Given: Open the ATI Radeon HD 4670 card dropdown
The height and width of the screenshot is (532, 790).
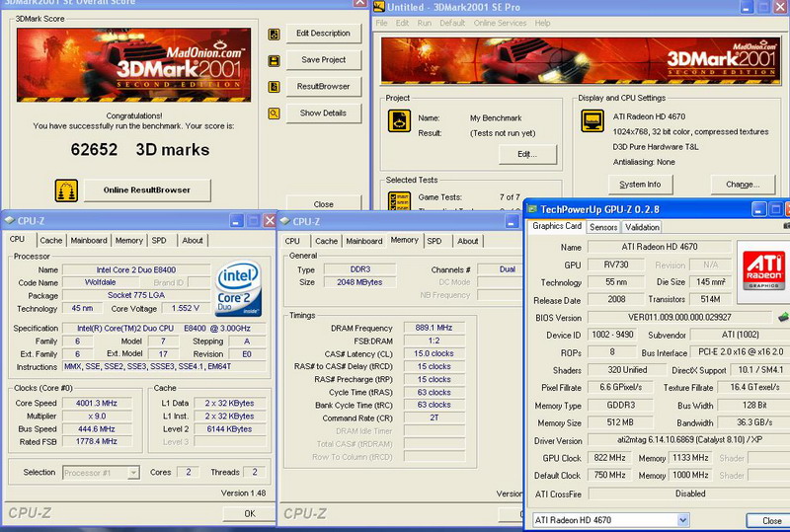Looking at the screenshot, I should coord(683,520).
